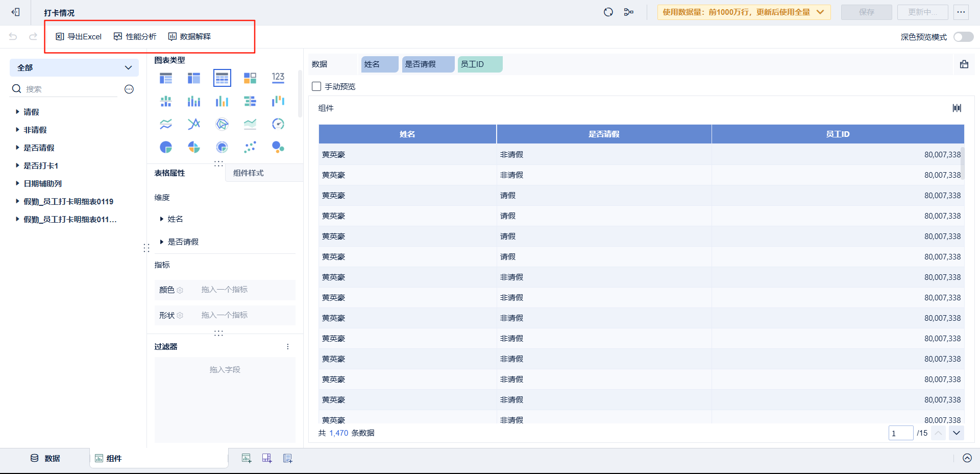Switch to the 数据 bottom tab
980x474 pixels.
[45, 458]
